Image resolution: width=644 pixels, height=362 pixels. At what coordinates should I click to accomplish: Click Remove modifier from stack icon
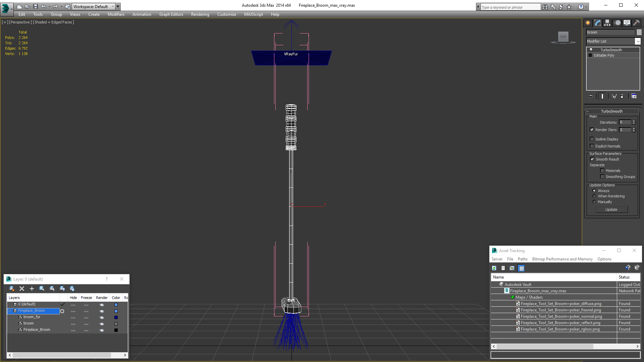click(622, 96)
